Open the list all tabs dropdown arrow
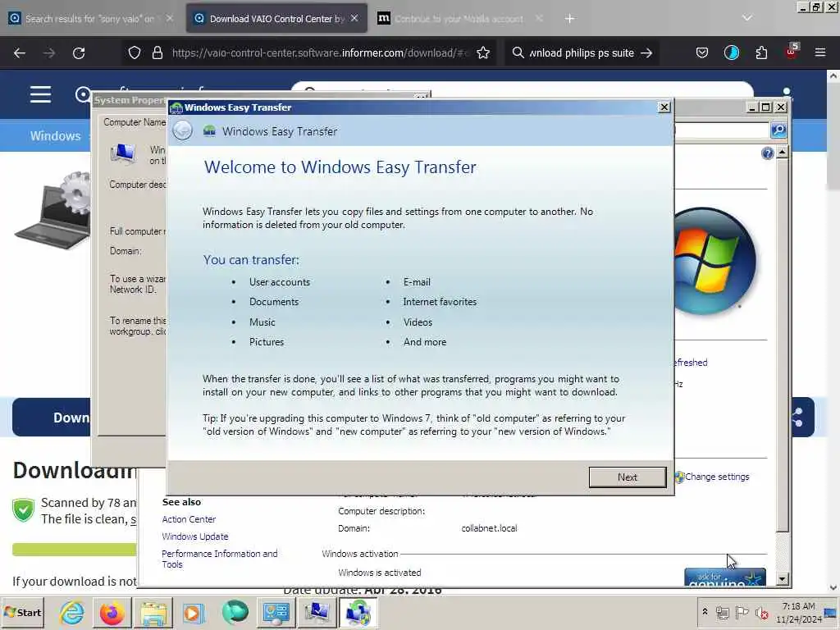The image size is (840, 630). pos(746,18)
